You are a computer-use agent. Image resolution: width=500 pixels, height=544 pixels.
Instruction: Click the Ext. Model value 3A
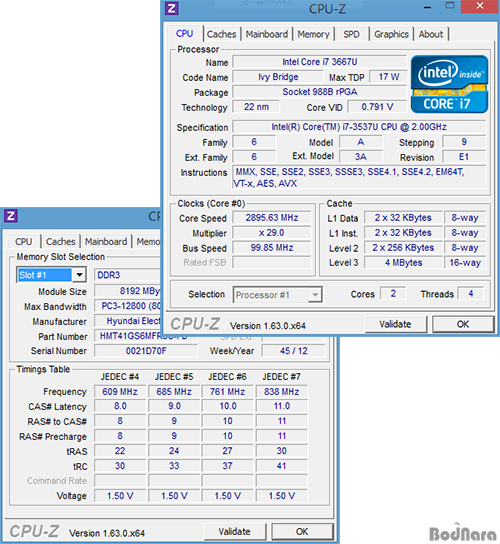[361, 157]
